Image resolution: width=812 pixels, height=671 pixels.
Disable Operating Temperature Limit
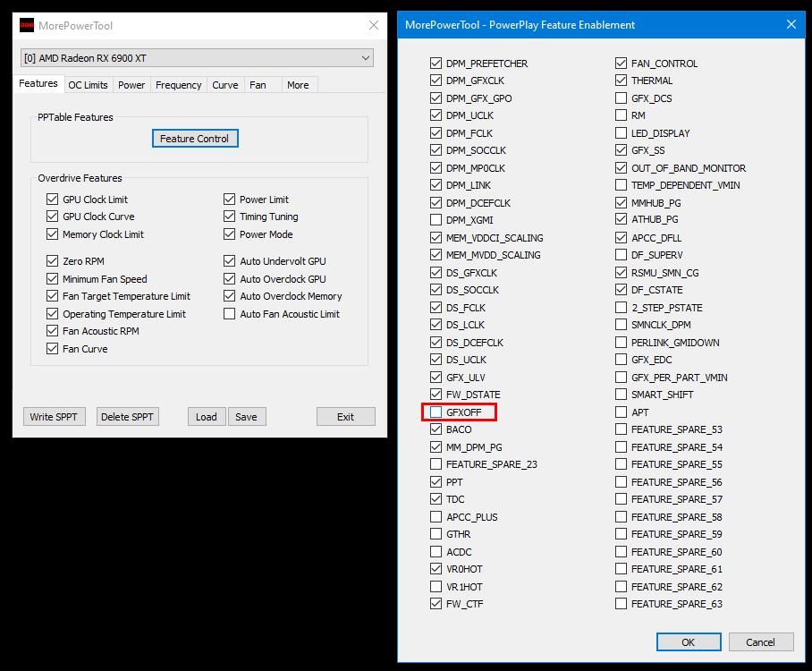[x=52, y=313]
